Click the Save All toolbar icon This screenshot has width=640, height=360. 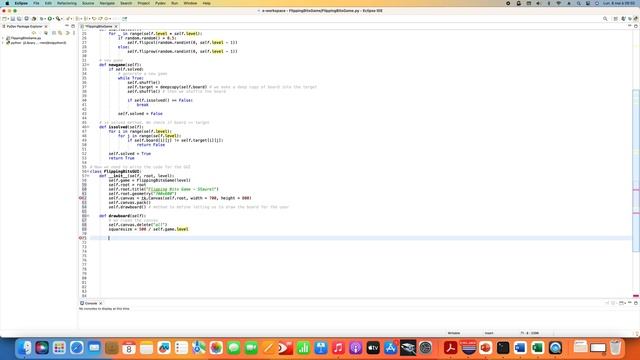19,19
